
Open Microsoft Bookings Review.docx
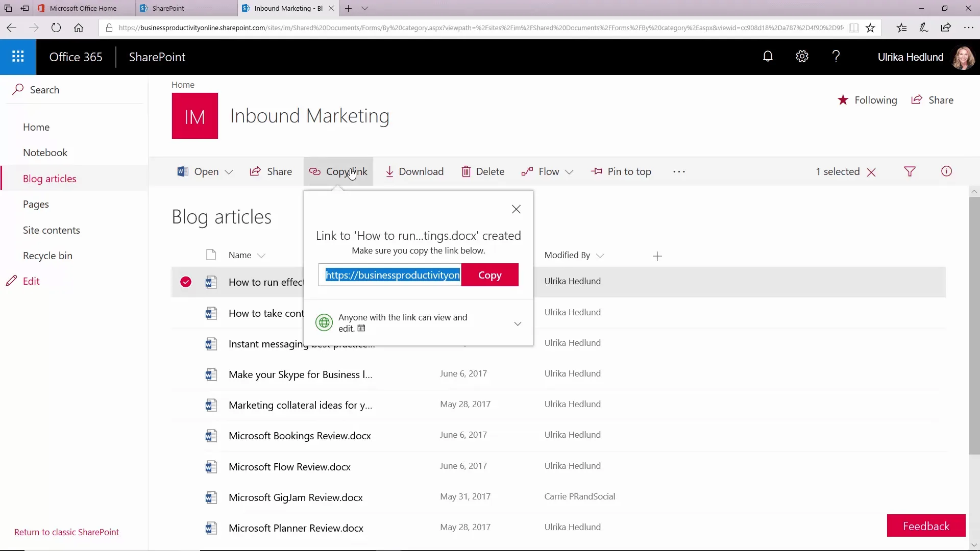point(300,436)
